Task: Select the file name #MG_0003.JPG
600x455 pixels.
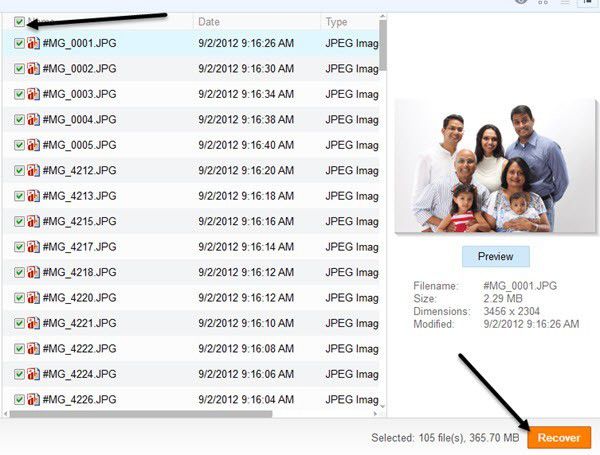Action: point(80,94)
